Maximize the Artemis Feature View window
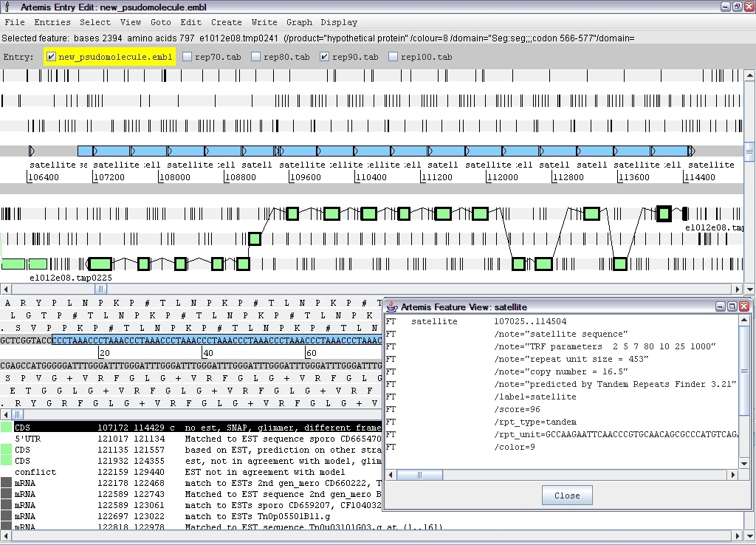The width and height of the screenshot is (756, 545). tap(732, 306)
